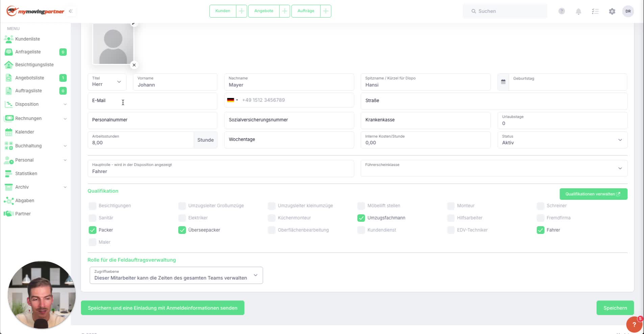Open the Kalender icon
The height and width of the screenshot is (334, 644).
pyautogui.click(x=9, y=132)
